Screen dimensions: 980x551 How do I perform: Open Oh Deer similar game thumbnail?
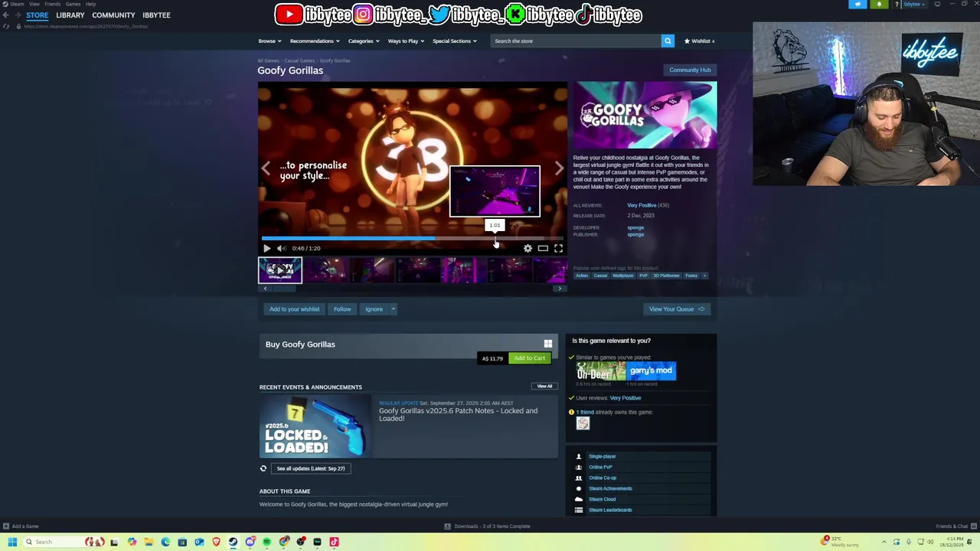tap(601, 371)
